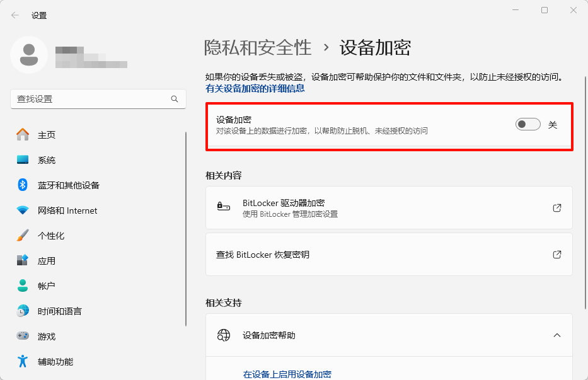Viewport: 588px width, 380px height.
Task: Click the Personalization paintbrush icon
Action: pyautogui.click(x=23, y=236)
